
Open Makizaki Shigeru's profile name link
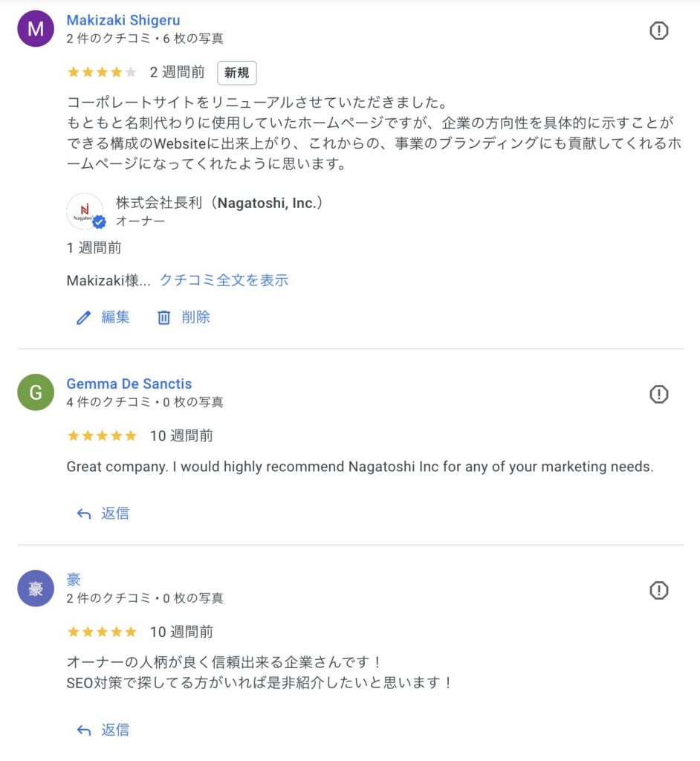tap(123, 20)
